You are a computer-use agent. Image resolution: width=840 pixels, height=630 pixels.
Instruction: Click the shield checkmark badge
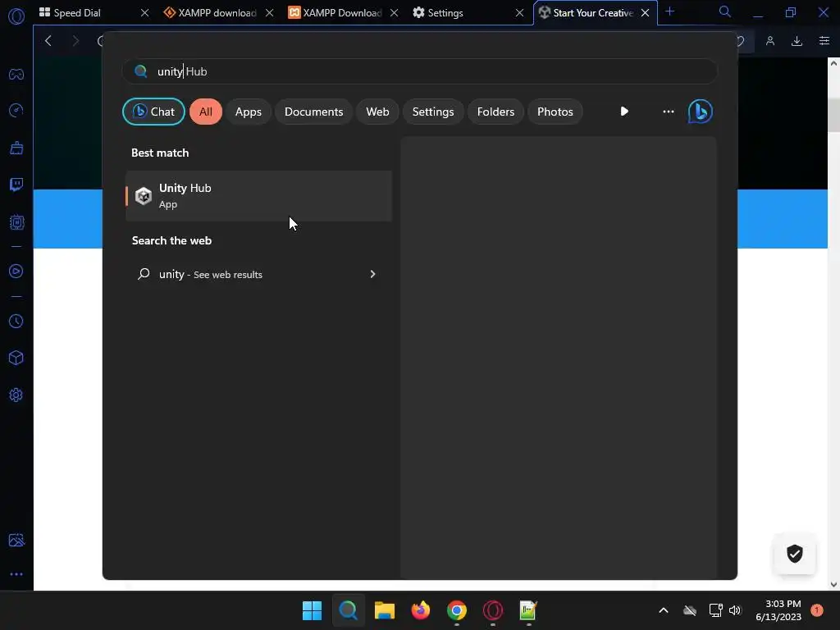pos(794,554)
